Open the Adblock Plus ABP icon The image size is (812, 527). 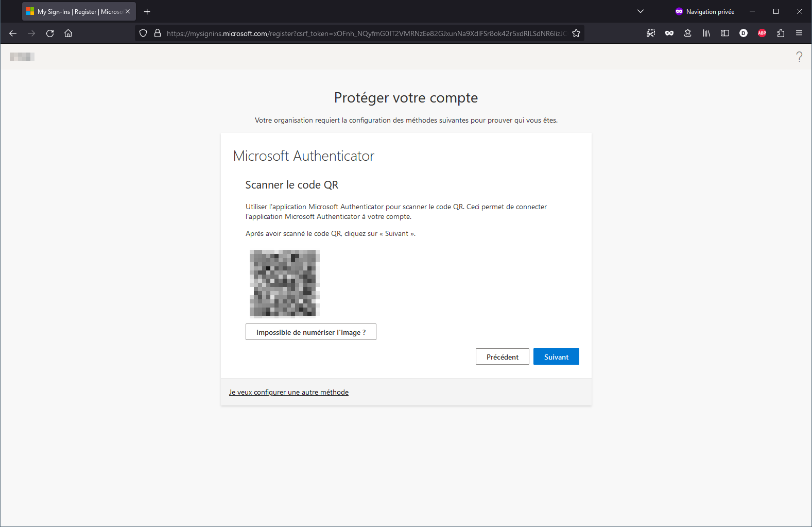[762, 33]
